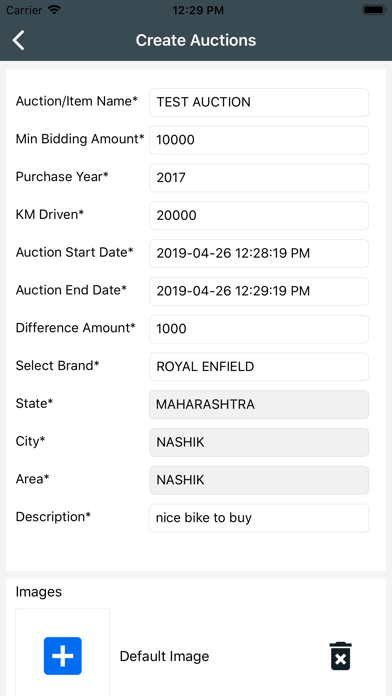392x696 pixels.
Task: Open the Auction Start Date picker
Action: (x=259, y=253)
